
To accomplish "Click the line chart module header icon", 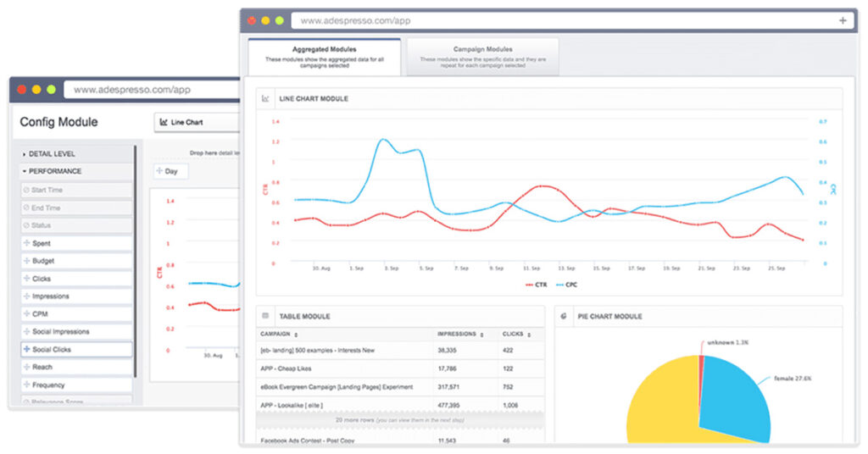I will 265,99.
